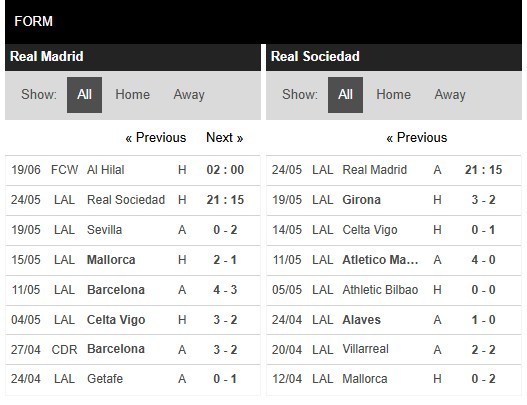Image resolution: width=527 pixels, height=405 pixels.
Task: Open Real Madrid's 0 - 2 Sevilla result
Action: (x=133, y=230)
